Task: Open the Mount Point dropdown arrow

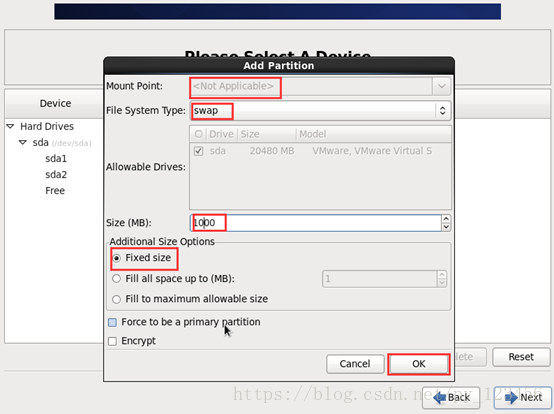Action: [442, 87]
